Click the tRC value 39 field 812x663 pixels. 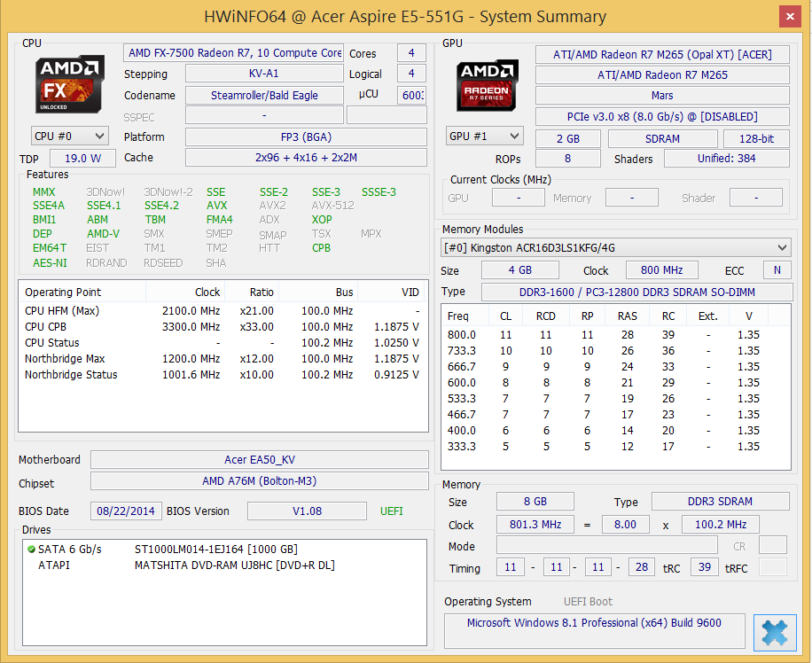pos(704,567)
